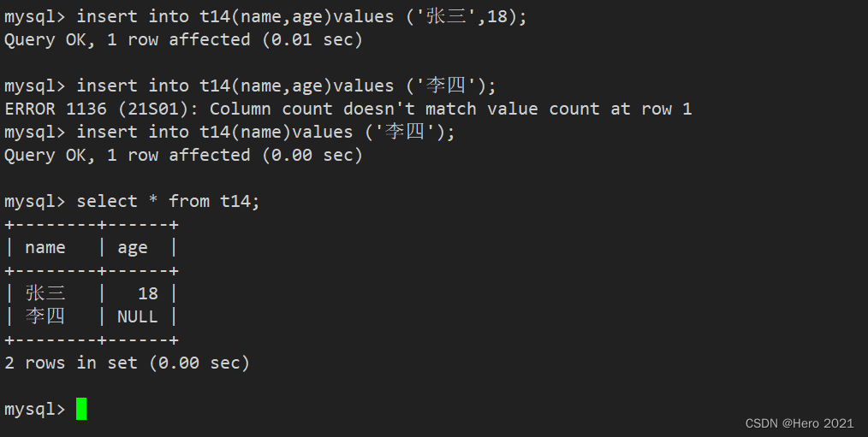Image resolution: width=868 pixels, height=437 pixels.
Task: Click the 张三 table cell
Action: [x=45, y=293]
